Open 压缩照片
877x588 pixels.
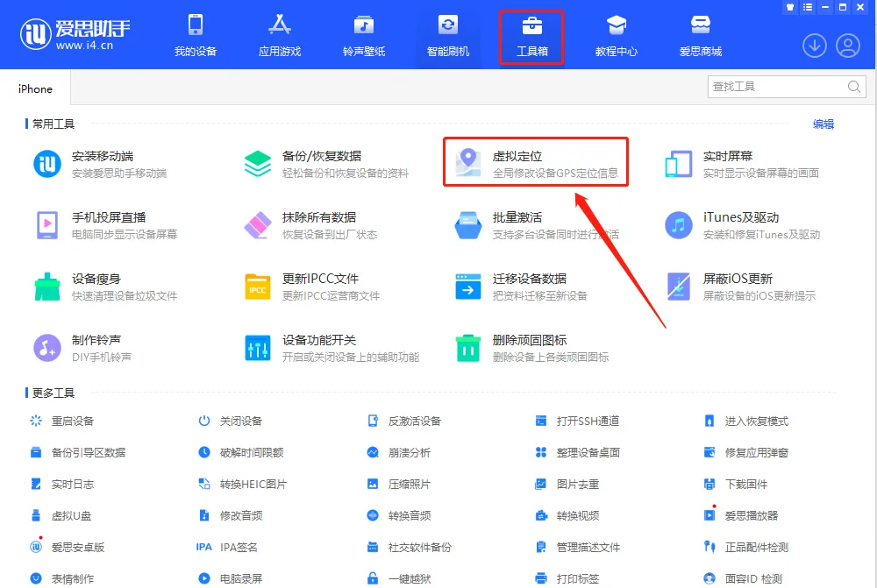[x=398, y=484]
